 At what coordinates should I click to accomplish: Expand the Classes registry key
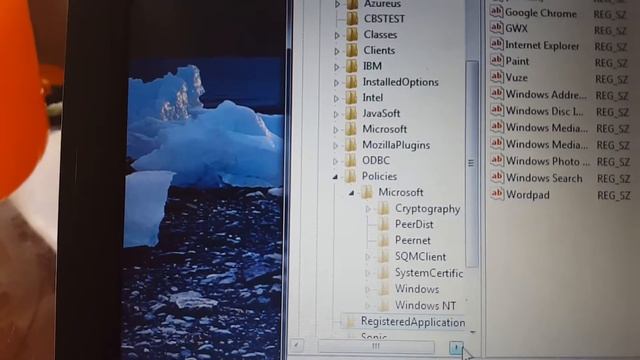(x=337, y=35)
